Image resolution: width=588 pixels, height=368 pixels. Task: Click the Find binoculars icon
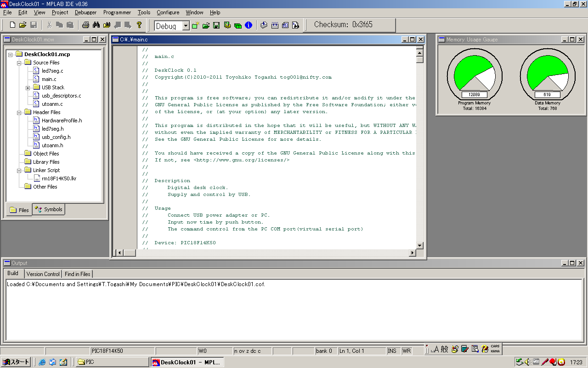96,25
